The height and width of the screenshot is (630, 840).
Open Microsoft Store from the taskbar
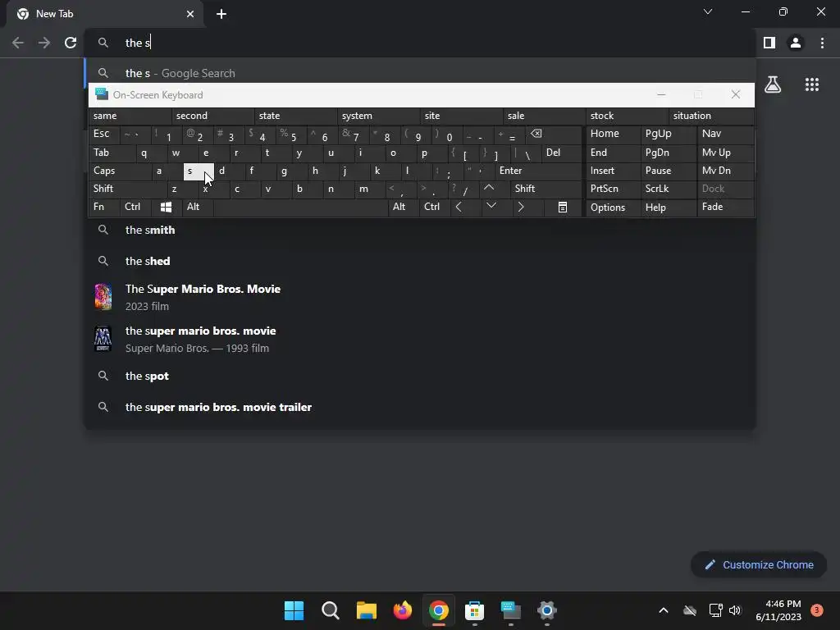[475, 610]
